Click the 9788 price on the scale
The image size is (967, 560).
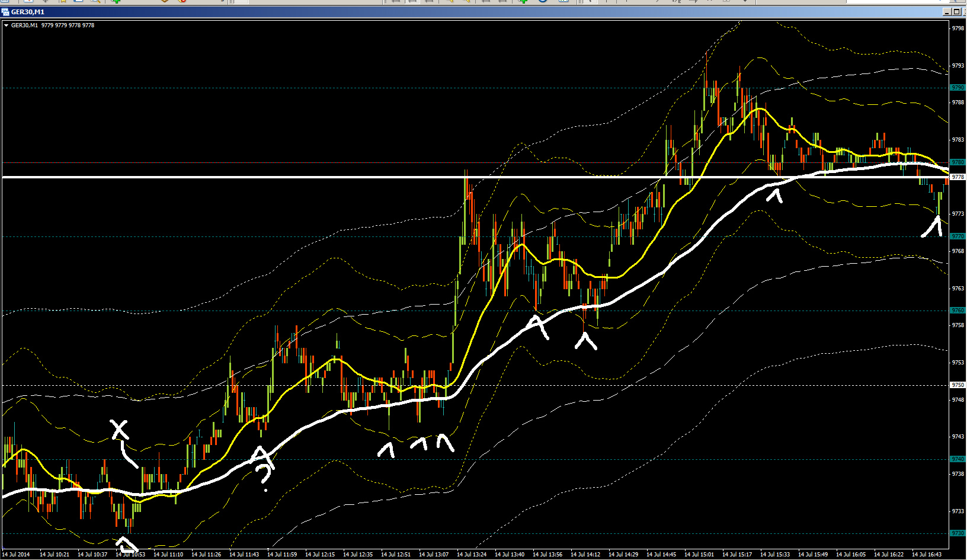958,103
